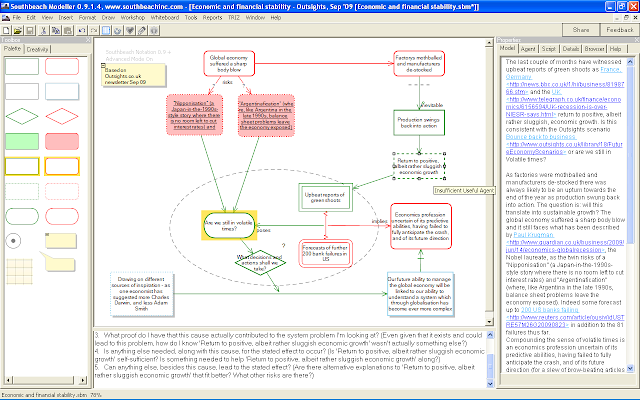
Task: Click the Share button
Action: coord(581,30)
